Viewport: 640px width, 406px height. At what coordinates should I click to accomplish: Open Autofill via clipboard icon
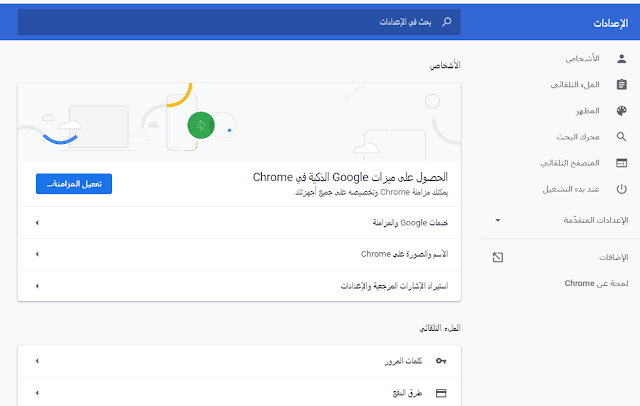click(x=621, y=84)
